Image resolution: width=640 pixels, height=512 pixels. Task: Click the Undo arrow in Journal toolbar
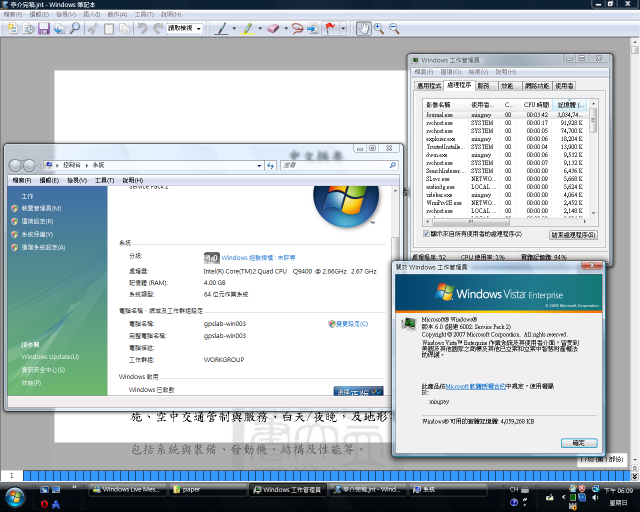coord(142,29)
